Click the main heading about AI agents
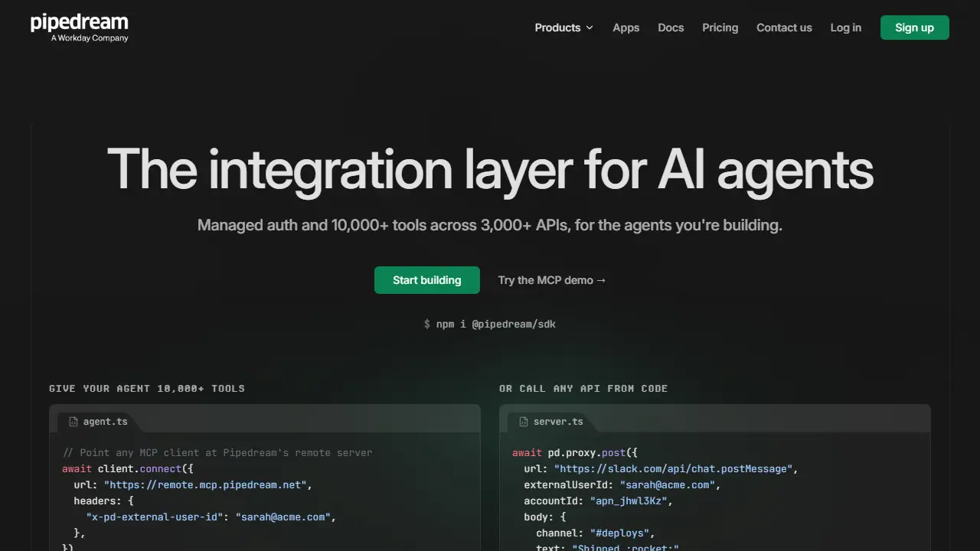 click(490, 169)
